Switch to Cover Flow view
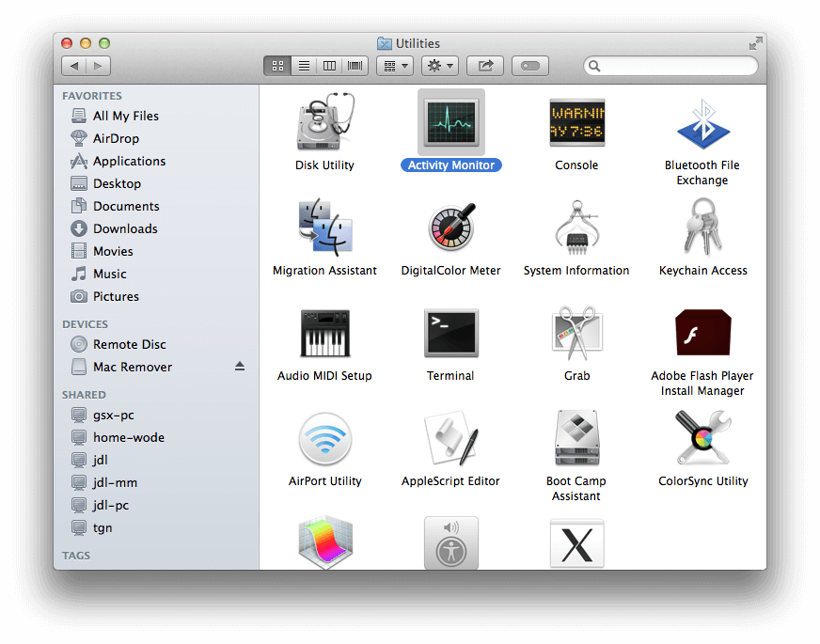The width and height of the screenshot is (820, 644). (x=355, y=66)
